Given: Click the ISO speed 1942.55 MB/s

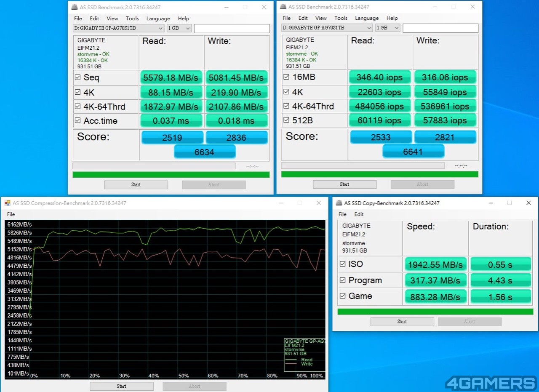Looking at the screenshot, I should click(435, 264).
